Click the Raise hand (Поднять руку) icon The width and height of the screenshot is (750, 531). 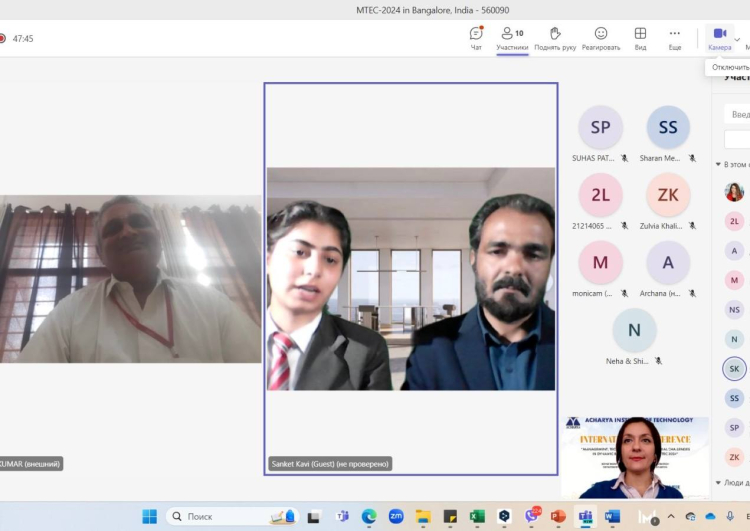(x=555, y=37)
